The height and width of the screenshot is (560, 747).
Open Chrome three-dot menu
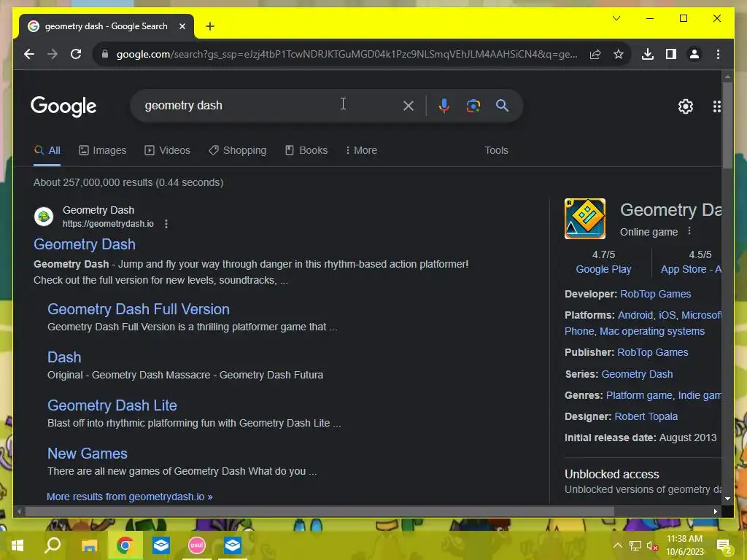pos(718,54)
